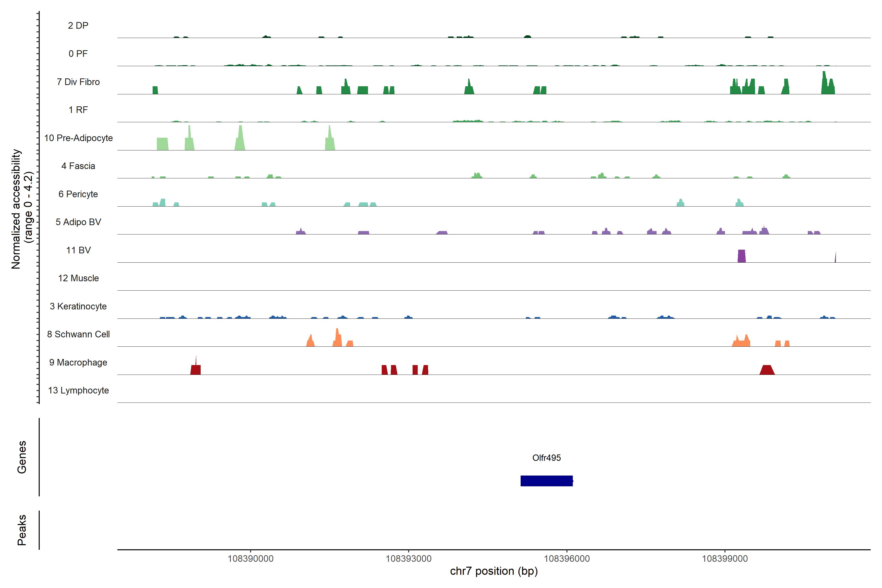Select the 0 PF track label
Viewport: 882px width, 588px height.
pos(78,54)
